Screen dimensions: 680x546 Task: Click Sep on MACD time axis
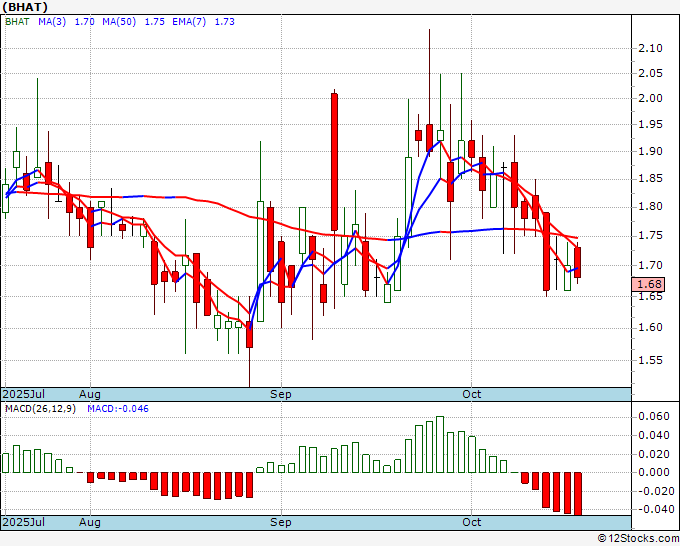point(281,522)
